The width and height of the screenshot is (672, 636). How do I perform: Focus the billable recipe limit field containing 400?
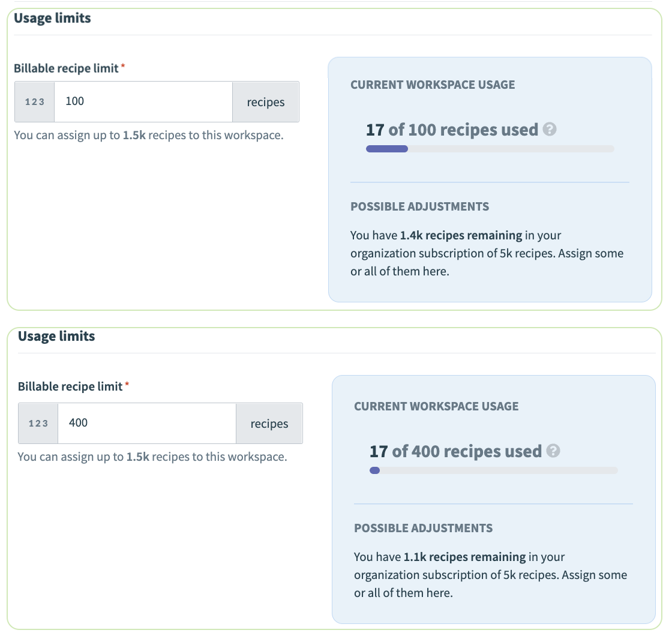coord(147,424)
